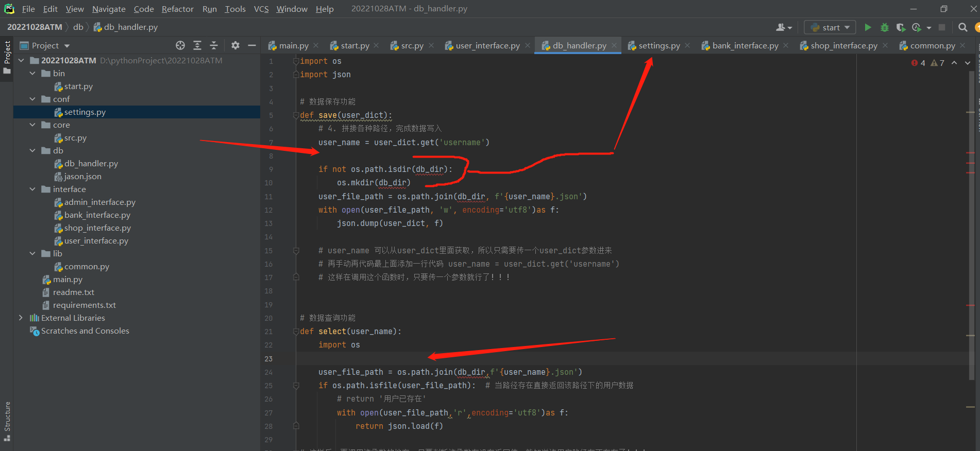Collapse the core folder
Viewport: 980px width, 451px height.
pyautogui.click(x=32, y=125)
